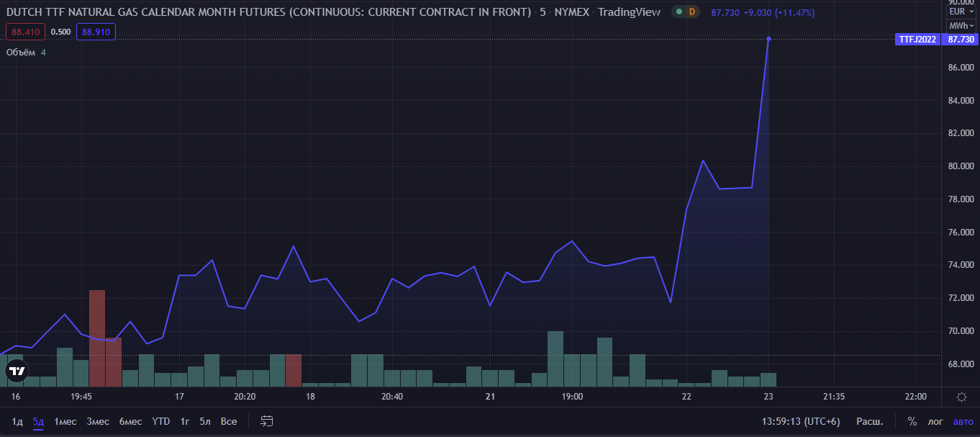980x437 pixels.
Task: Click the Объём volume indicator legend
Action: pyautogui.click(x=21, y=53)
